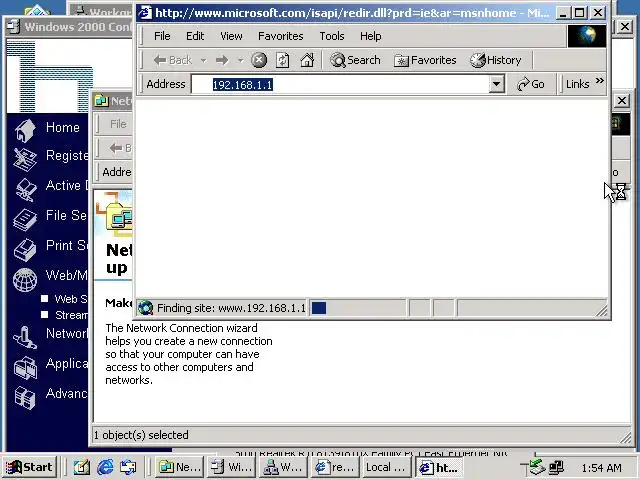Refresh the page with the Refresh icon
640x480 pixels.
click(282, 60)
